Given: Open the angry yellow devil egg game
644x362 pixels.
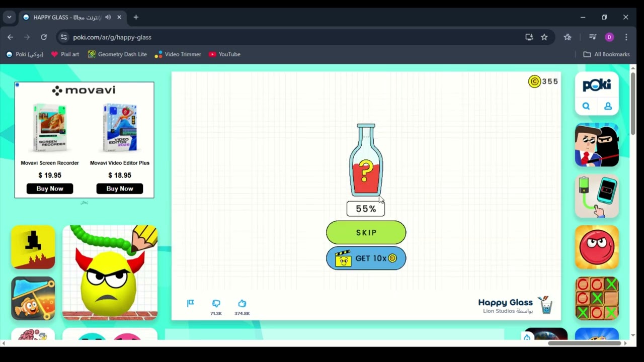Looking at the screenshot, I should click(110, 273).
